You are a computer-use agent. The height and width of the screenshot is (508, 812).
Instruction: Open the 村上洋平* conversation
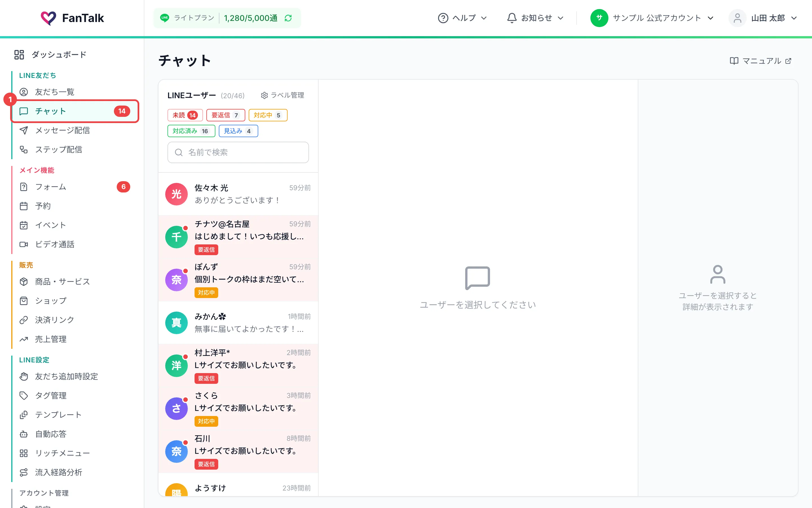[238, 365]
